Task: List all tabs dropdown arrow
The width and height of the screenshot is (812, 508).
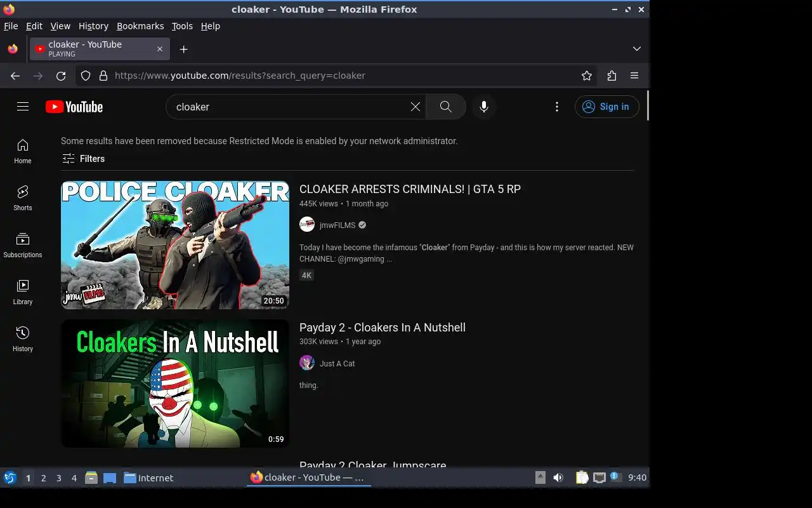Action: pyautogui.click(x=637, y=49)
